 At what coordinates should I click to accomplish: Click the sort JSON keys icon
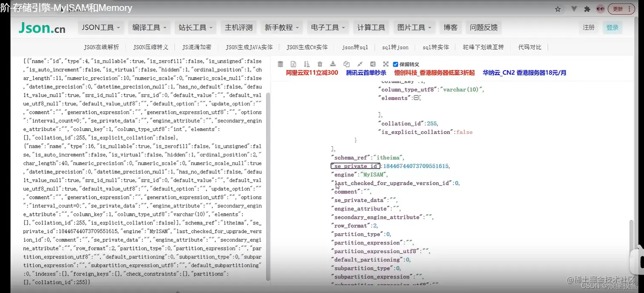coord(307,64)
